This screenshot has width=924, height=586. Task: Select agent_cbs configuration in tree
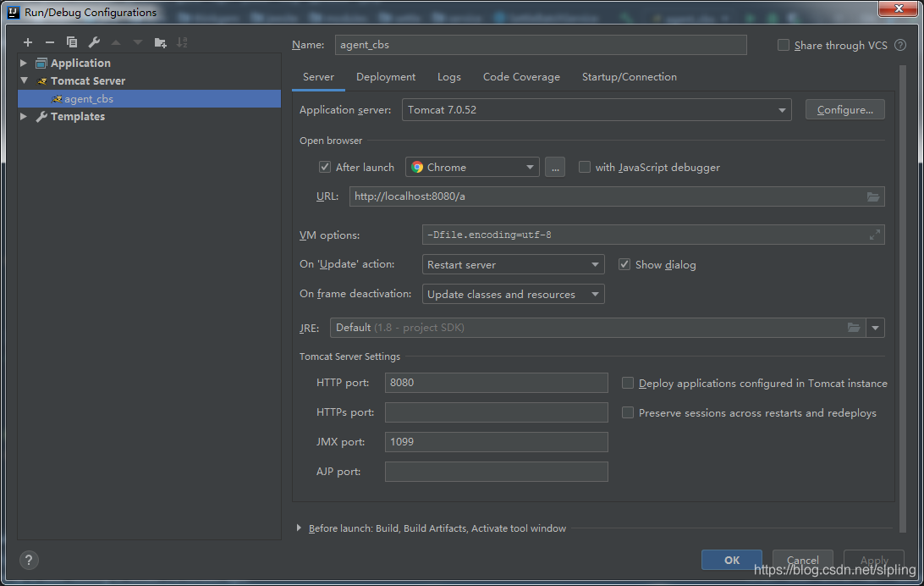tap(149, 98)
